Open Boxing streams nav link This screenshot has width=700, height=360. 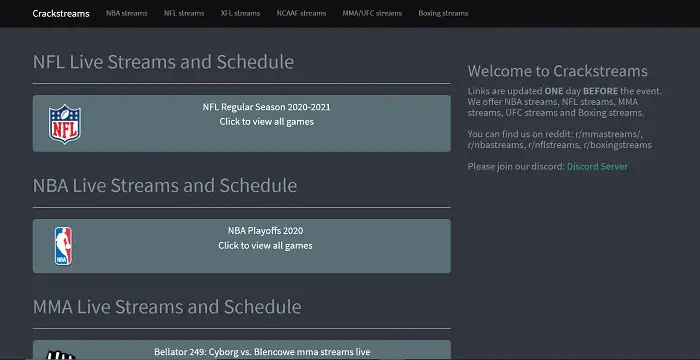tap(443, 13)
